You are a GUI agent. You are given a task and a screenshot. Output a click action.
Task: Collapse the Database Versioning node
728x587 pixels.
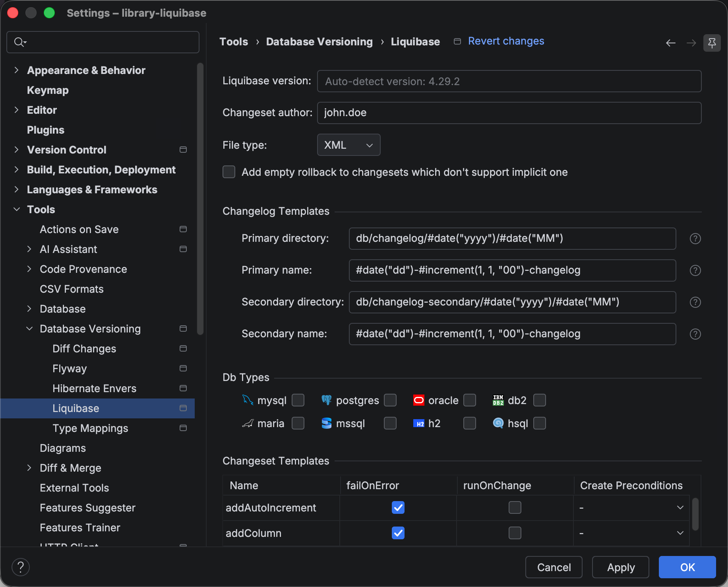(x=29, y=328)
